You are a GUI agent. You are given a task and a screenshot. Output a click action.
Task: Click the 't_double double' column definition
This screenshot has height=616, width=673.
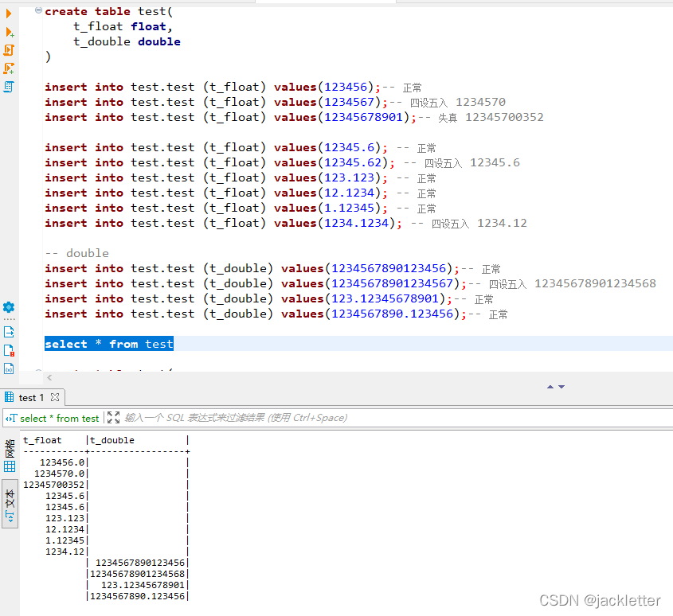(x=127, y=41)
